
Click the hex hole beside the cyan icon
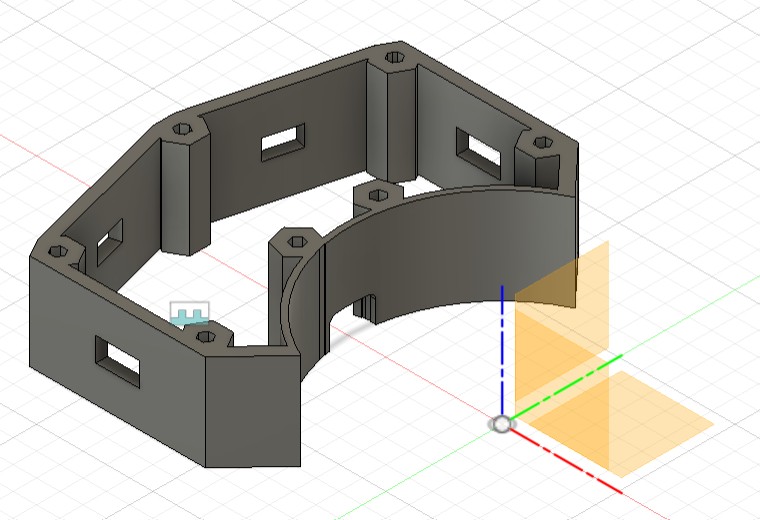tap(208, 337)
